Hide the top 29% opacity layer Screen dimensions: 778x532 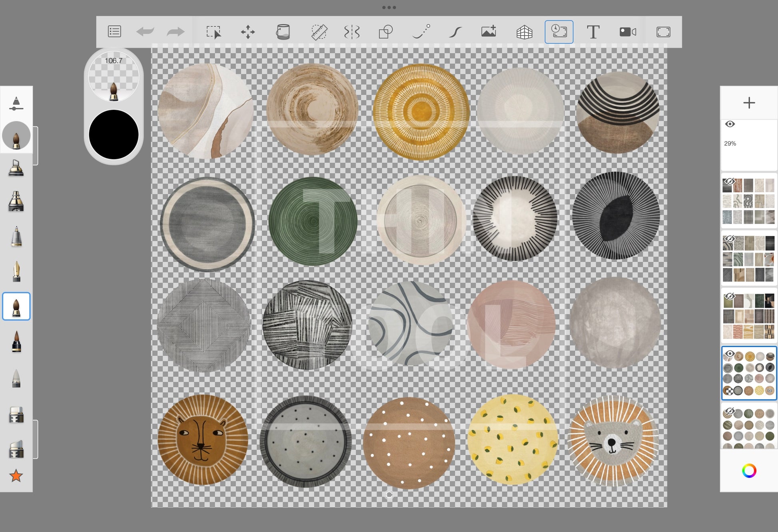(730, 124)
